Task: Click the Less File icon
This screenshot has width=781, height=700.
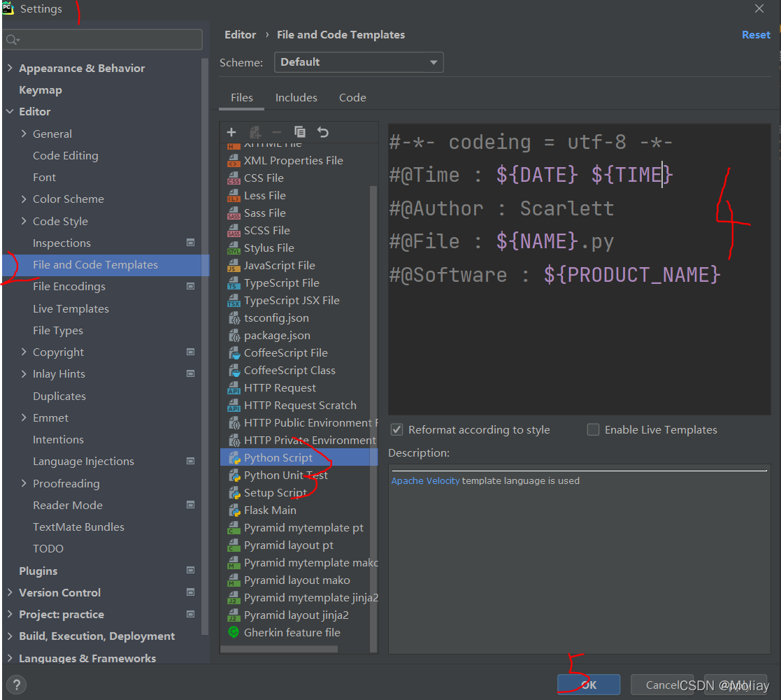Action: [x=234, y=195]
